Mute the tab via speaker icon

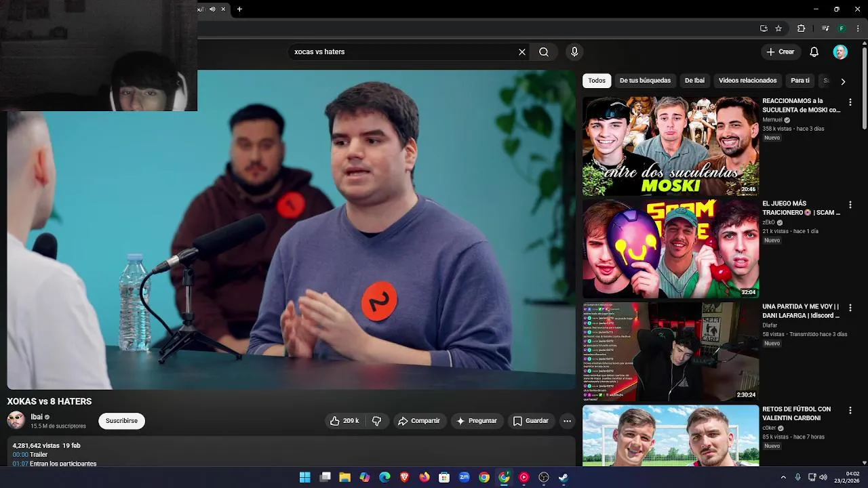click(212, 9)
